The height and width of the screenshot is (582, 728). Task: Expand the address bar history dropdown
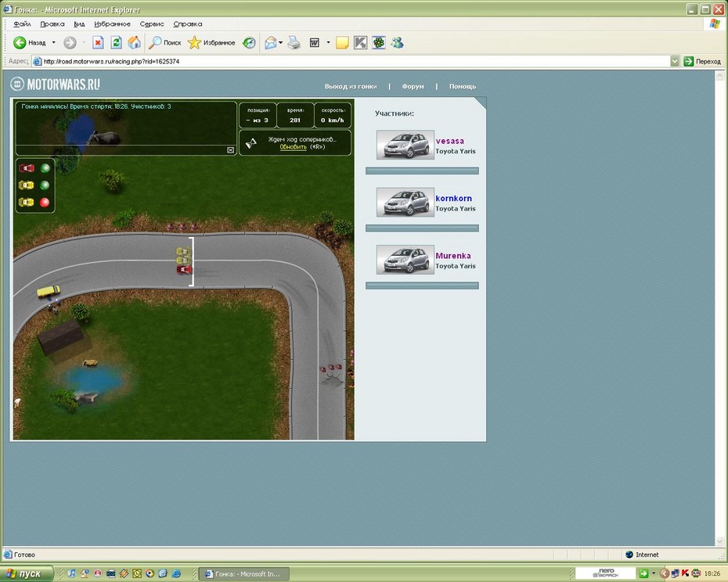[675, 61]
